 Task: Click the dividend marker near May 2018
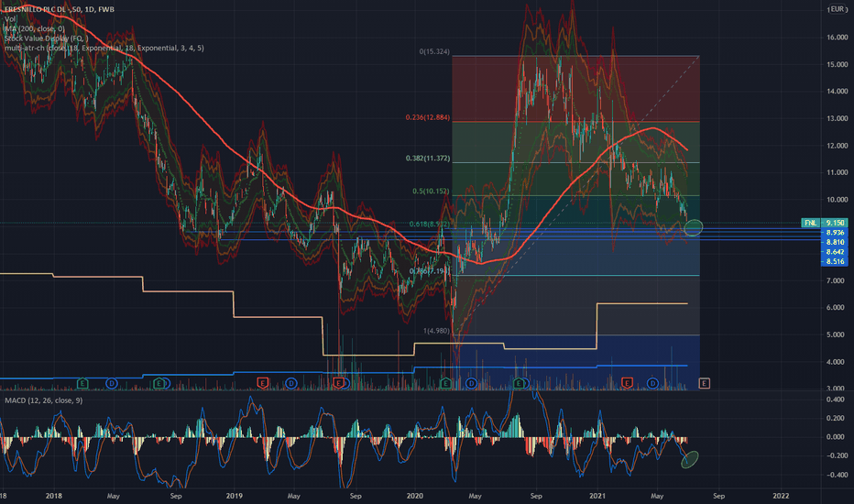(112, 384)
